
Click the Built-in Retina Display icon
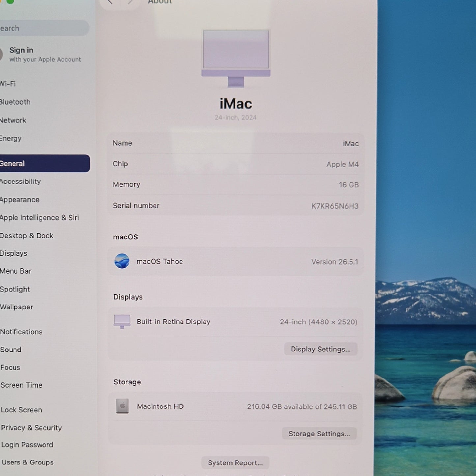click(x=122, y=322)
